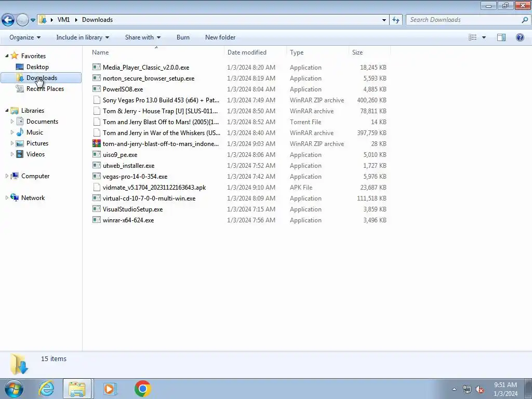
Task: Open Windows Media Player from the taskbar
Action: coord(110,389)
